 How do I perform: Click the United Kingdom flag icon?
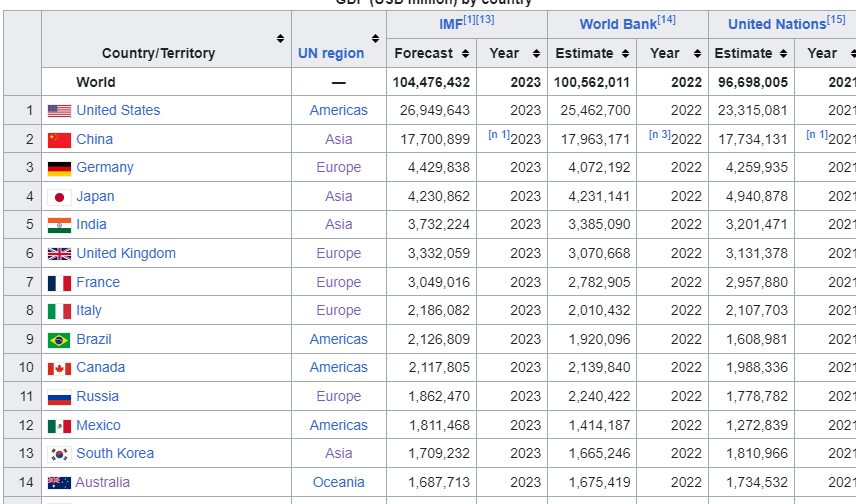(59, 254)
